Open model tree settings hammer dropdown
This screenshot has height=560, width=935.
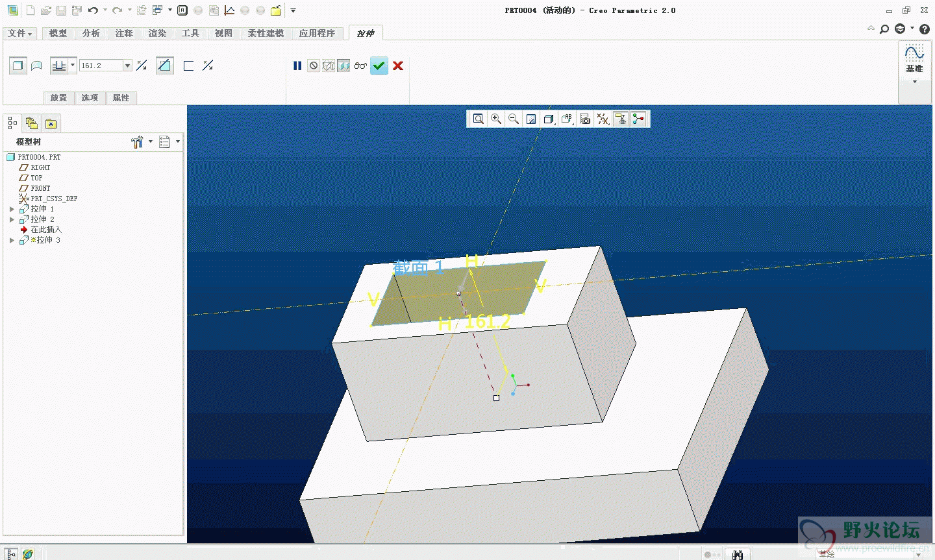pyautogui.click(x=142, y=142)
